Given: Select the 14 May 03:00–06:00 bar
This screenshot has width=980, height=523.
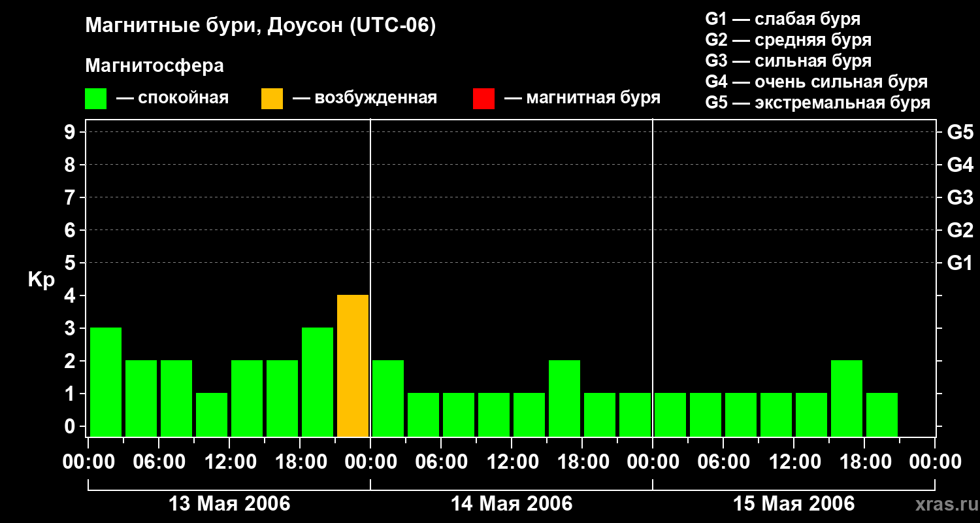Looking at the screenshot, I should pyautogui.click(x=423, y=414).
